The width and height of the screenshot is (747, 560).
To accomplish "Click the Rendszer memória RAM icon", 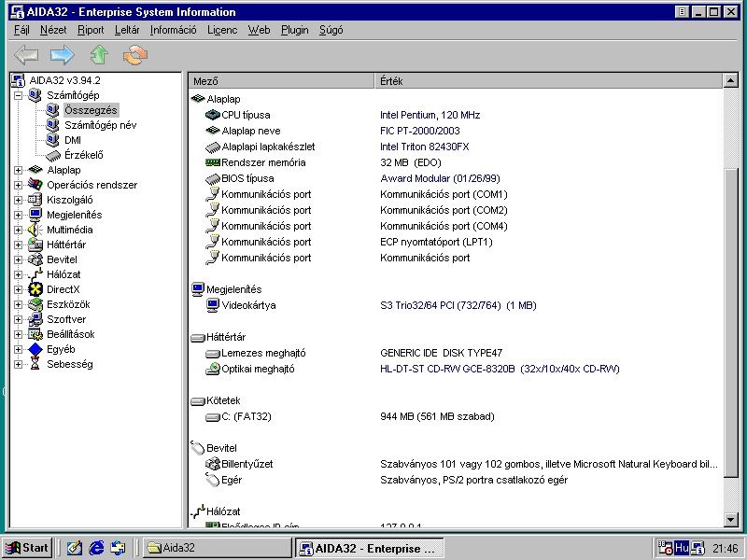I will point(213,162).
